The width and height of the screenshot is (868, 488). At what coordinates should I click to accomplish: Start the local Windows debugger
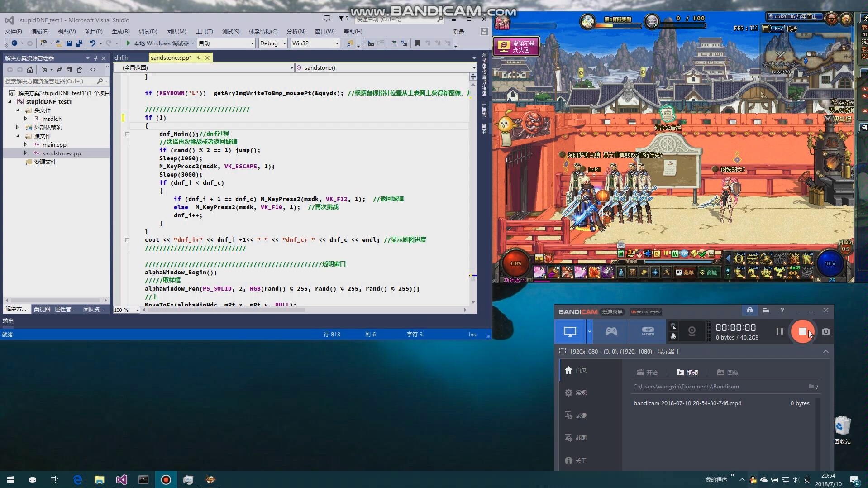click(157, 43)
